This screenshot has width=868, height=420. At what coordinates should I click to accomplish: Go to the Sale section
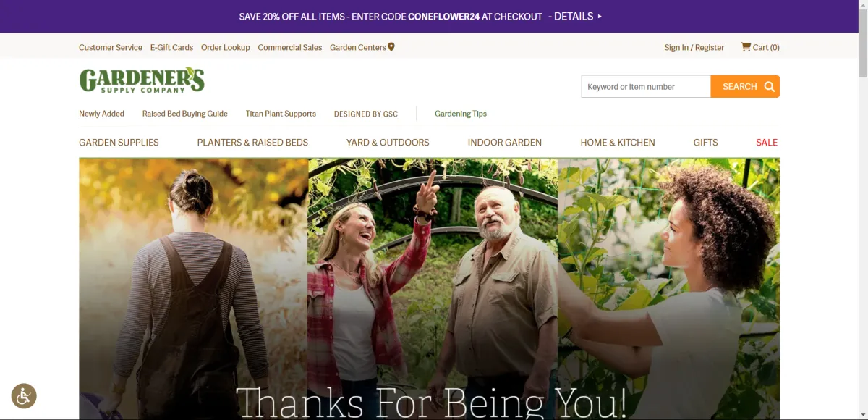tap(767, 143)
